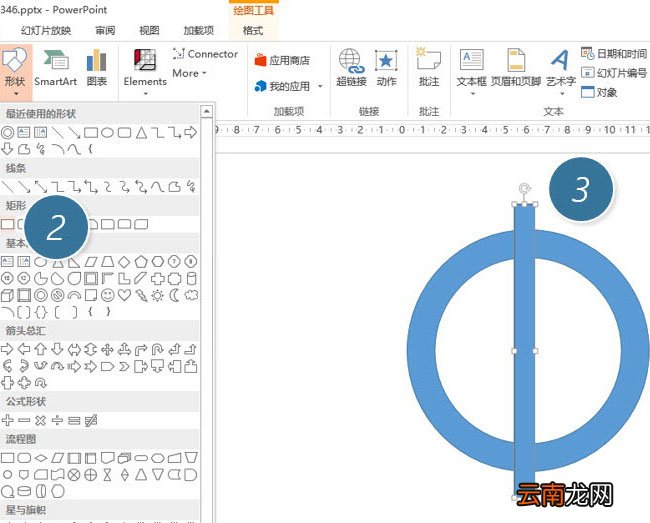Screen dimensions: 650x523
Task: Pick the Not Equal equation shape
Action: tap(91, 421)
